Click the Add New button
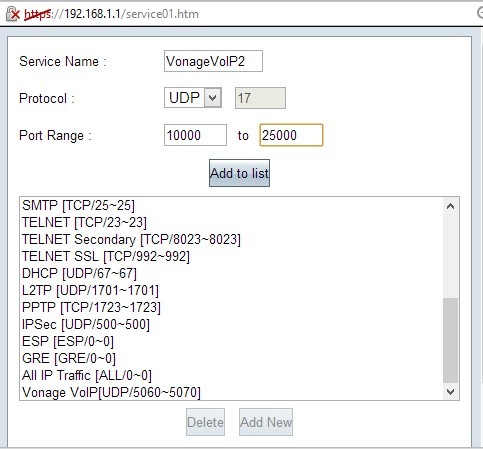483x449 pixels. coord(266,422)
